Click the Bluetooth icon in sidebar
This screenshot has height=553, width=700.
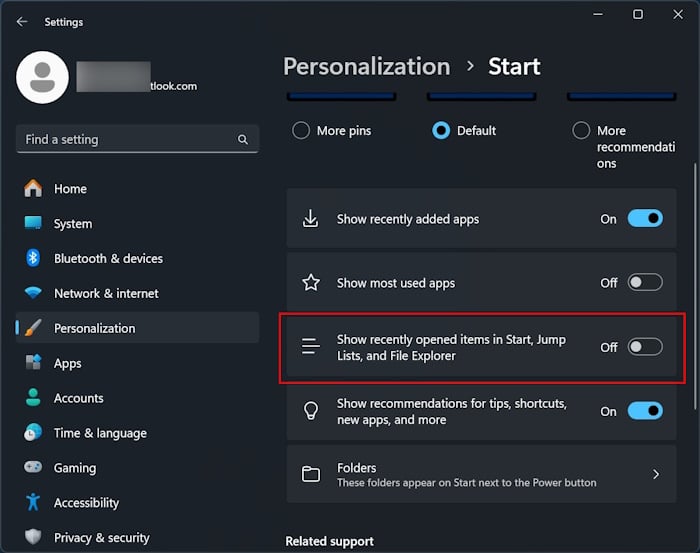(x=33, y=258)
